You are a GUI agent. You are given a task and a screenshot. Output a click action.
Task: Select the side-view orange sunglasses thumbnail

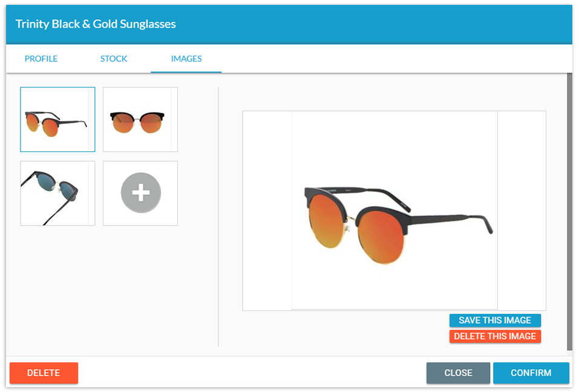[x=57, y=119]
